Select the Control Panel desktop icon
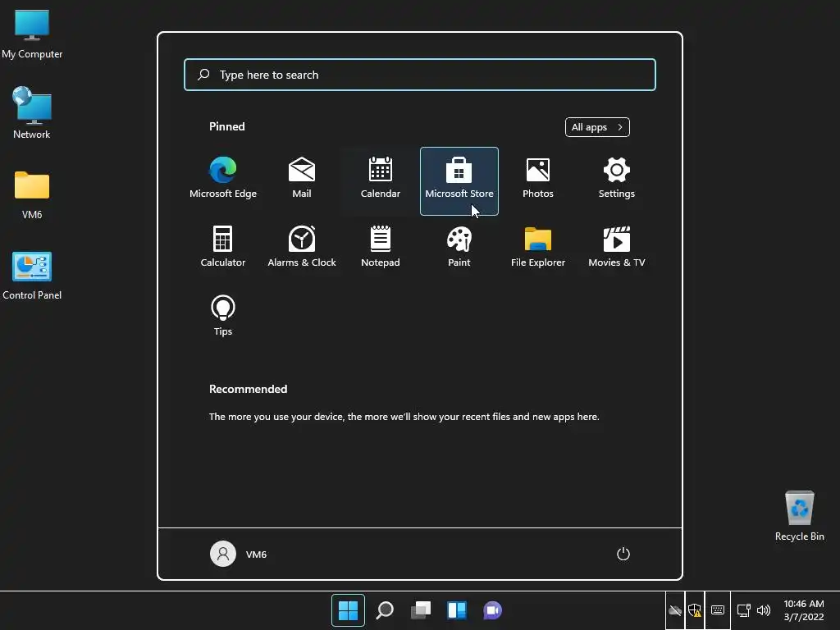 click(x=32, y=276)
